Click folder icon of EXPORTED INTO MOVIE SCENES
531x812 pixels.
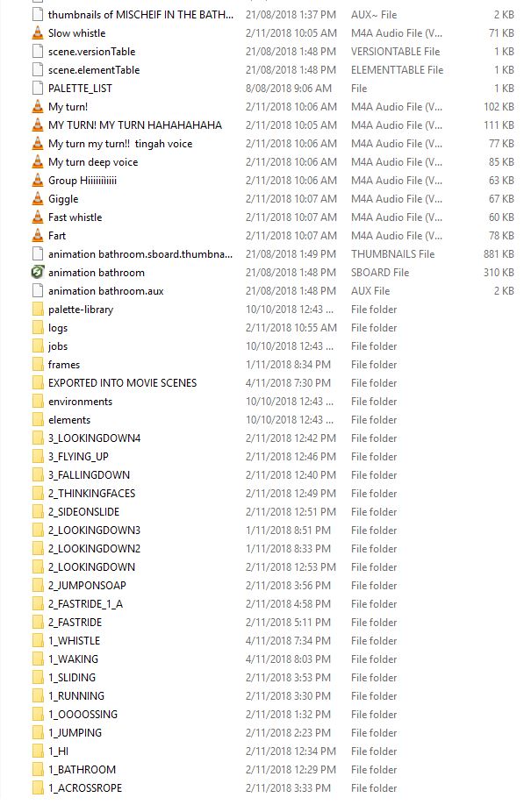coord(38,383)
